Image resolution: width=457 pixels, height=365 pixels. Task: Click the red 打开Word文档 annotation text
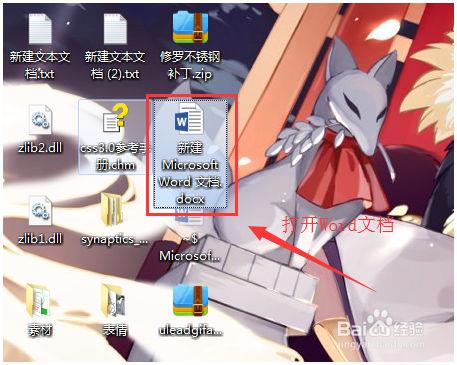[x=338, y=224]
